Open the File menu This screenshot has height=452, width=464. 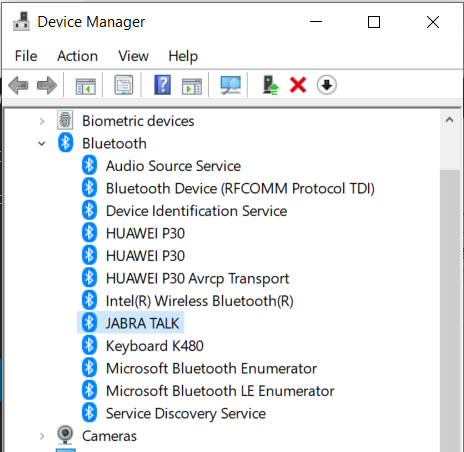(26, 56)
